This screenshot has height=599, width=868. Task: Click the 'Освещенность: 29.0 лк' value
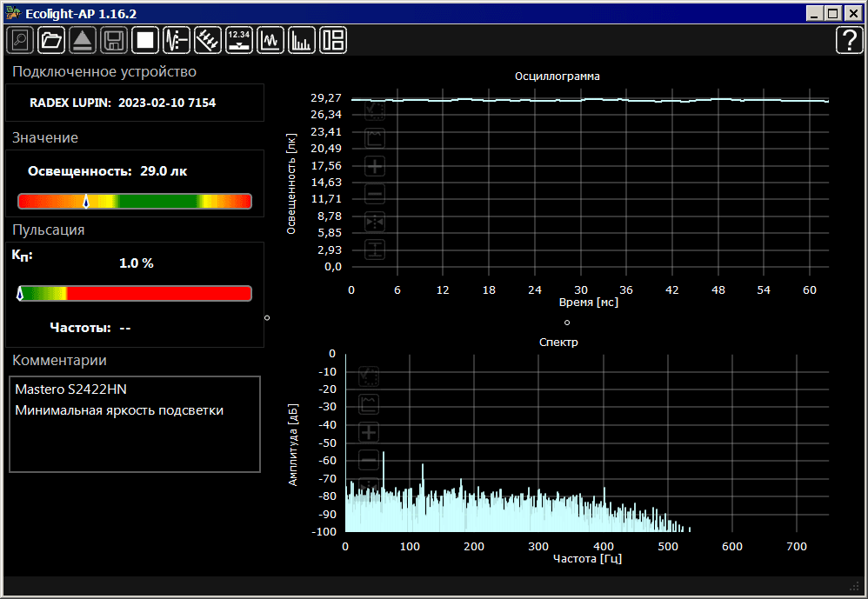(107, 171)
